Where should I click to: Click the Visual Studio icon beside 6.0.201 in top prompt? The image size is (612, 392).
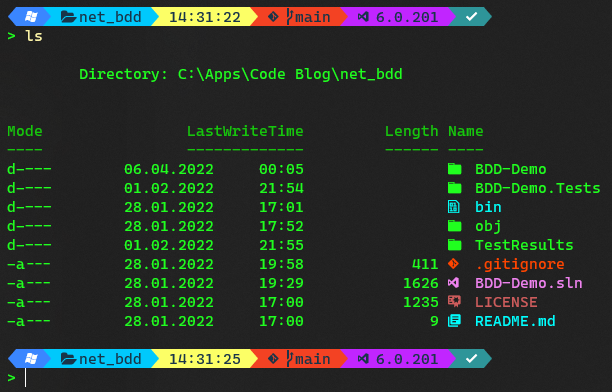click(x=363, y=17)
